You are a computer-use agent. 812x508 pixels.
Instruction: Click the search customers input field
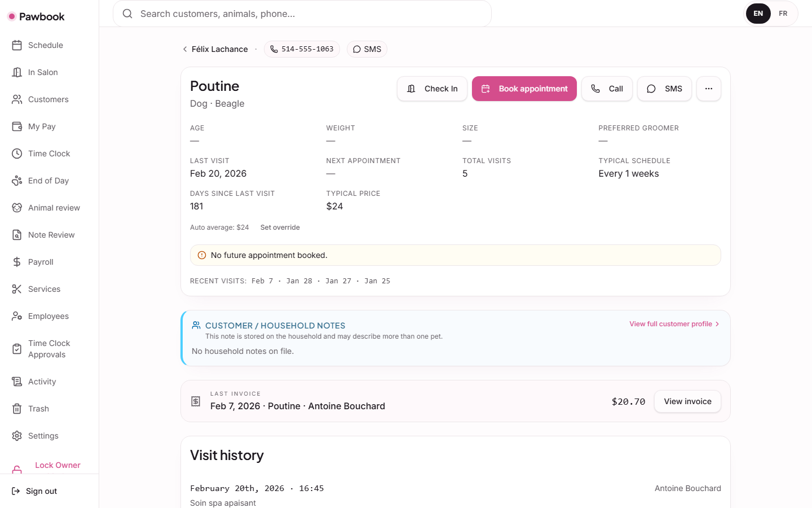[x=302, y=14]
